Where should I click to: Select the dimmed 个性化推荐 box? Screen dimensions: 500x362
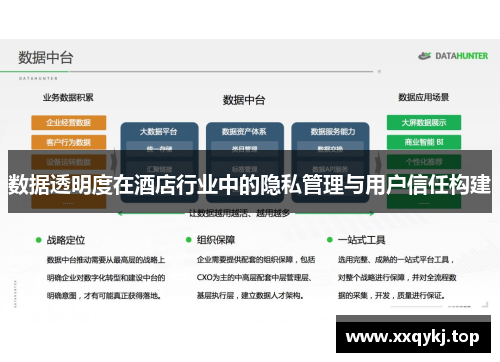(424, 162)
